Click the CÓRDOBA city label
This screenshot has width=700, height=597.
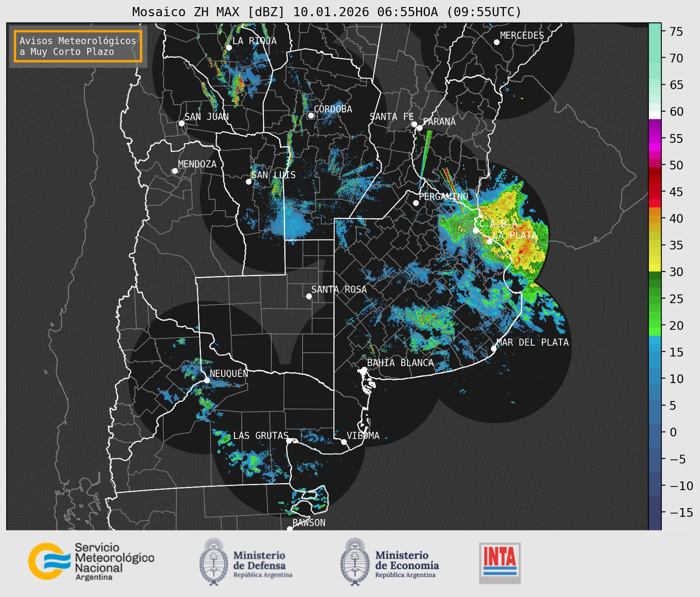click(x=333, y=109)
